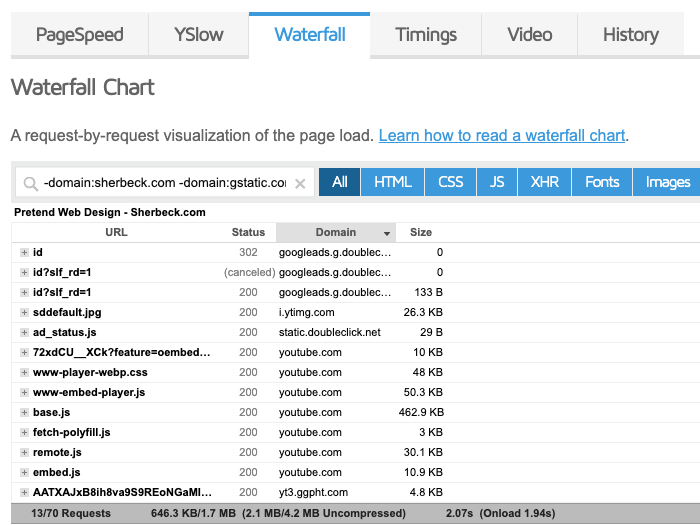Screen dimensions: 700x525
Task: Click the (canceled) status cell
Action: (250, 272)
